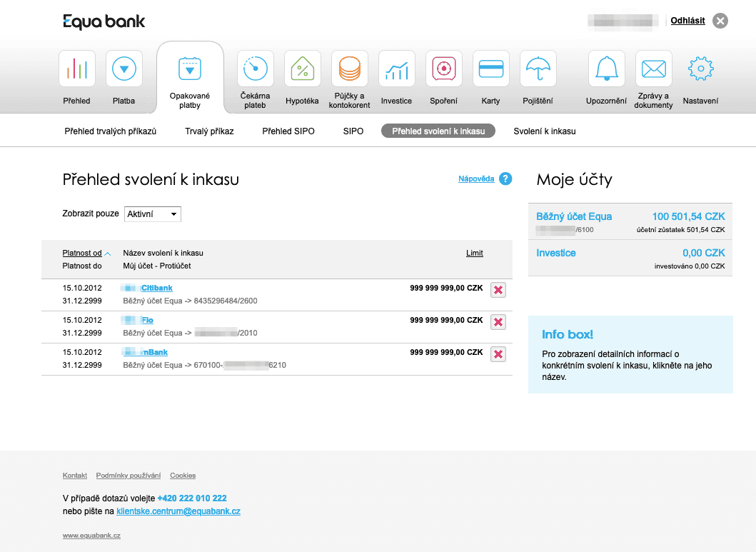Open the Pojištění umbrella icon

(538, 69)
